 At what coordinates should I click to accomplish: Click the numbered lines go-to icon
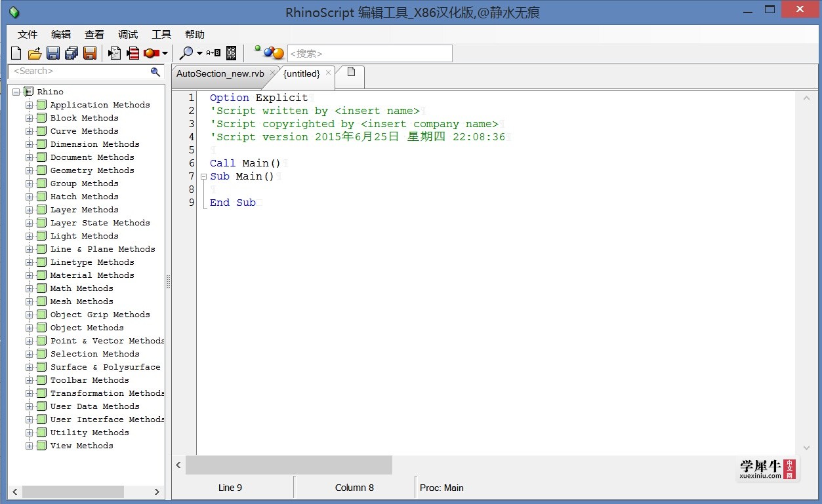[231, 53]
